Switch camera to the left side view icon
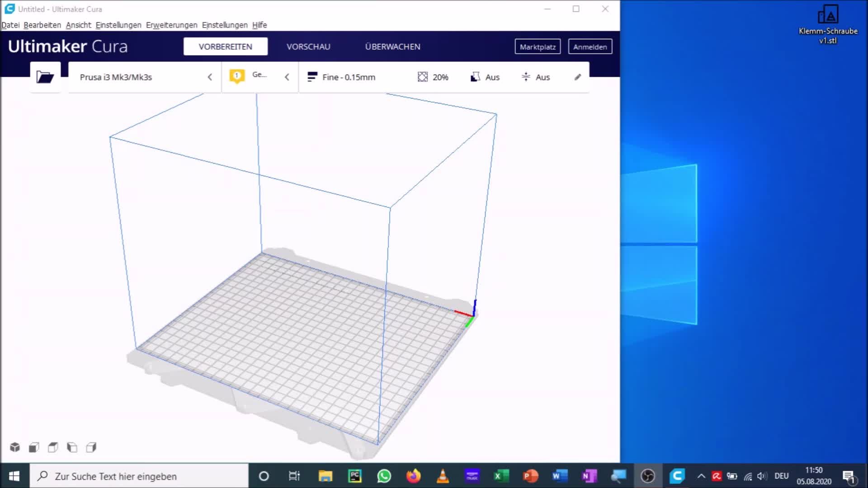868x488 pixels. [72, 447]
